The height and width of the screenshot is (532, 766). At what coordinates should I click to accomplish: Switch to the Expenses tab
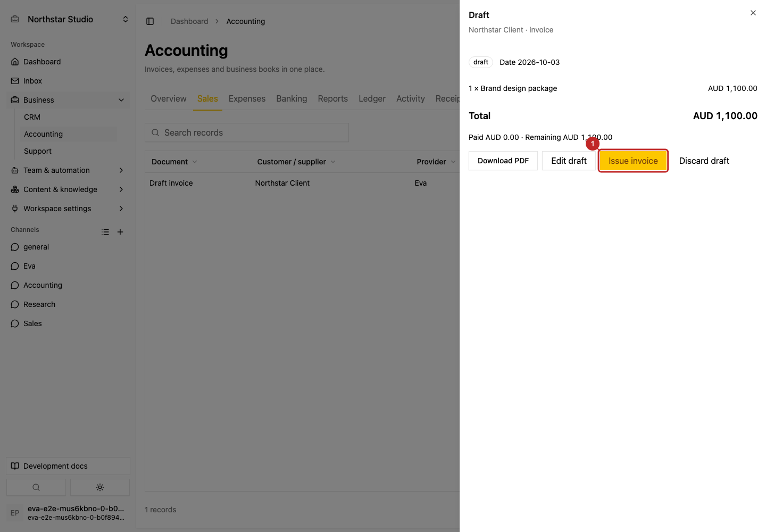(247, 99)
